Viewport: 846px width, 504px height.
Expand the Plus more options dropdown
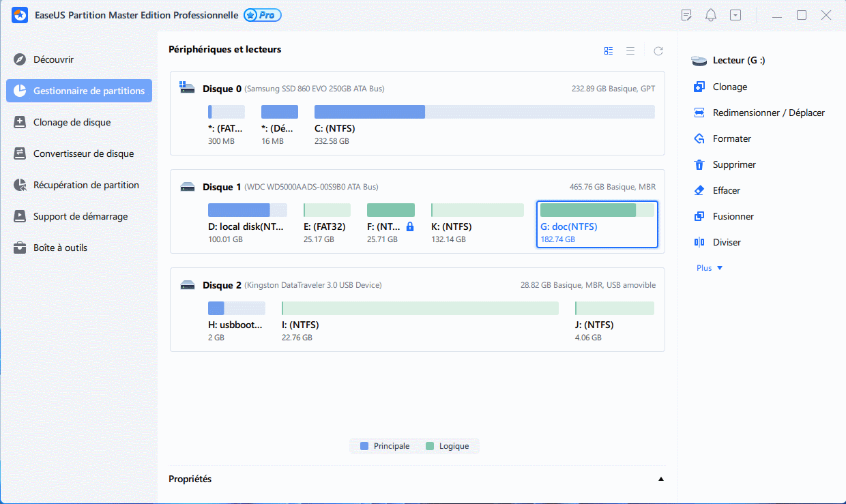click(x=710, y=268)
